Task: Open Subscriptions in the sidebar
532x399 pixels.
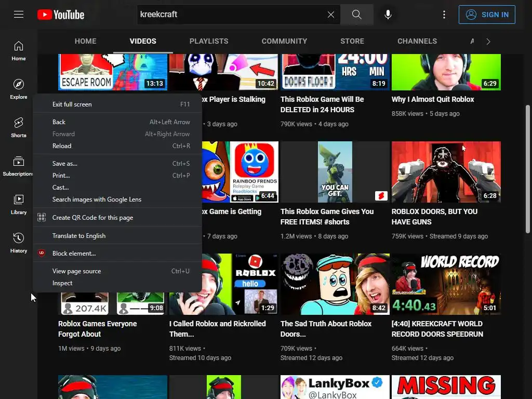Action: (x=18, y=166)
